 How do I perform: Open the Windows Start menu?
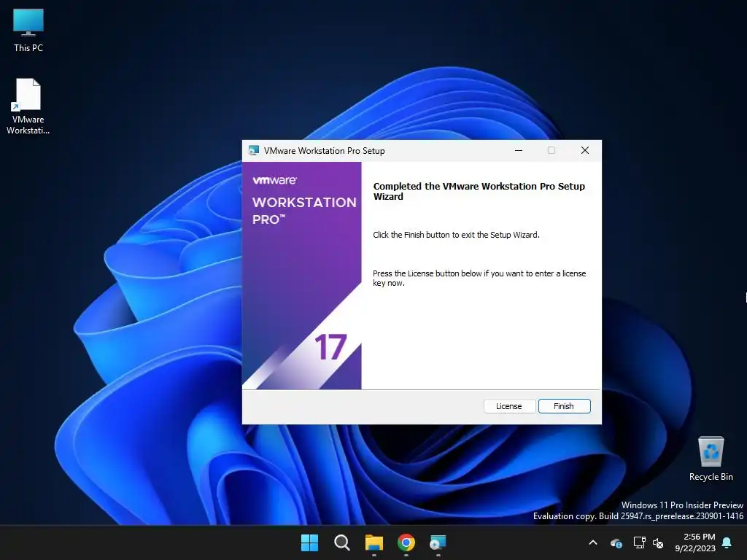[309, 542]
